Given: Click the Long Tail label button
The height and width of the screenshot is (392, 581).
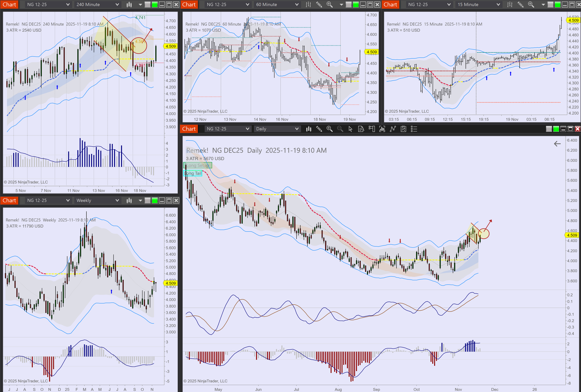Looking at the screenshot, I should (193, 173).
